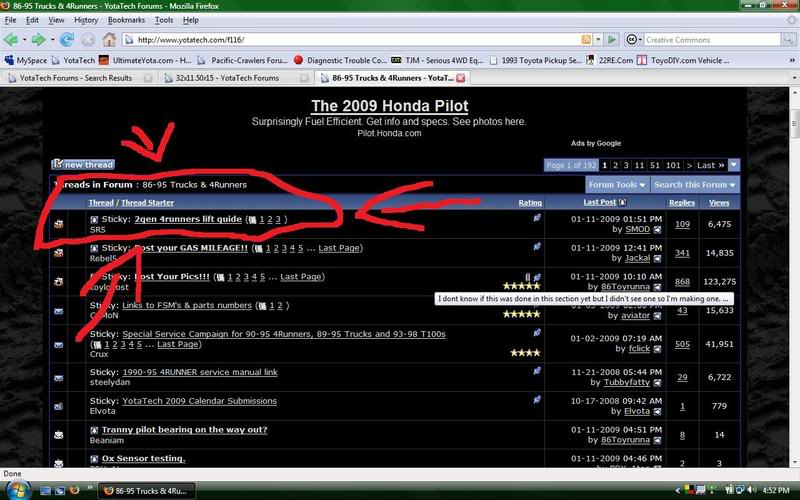Close the 86-95 Trucks & 4Runners tab
Viewport: 800px width, 500px height.
461,78
